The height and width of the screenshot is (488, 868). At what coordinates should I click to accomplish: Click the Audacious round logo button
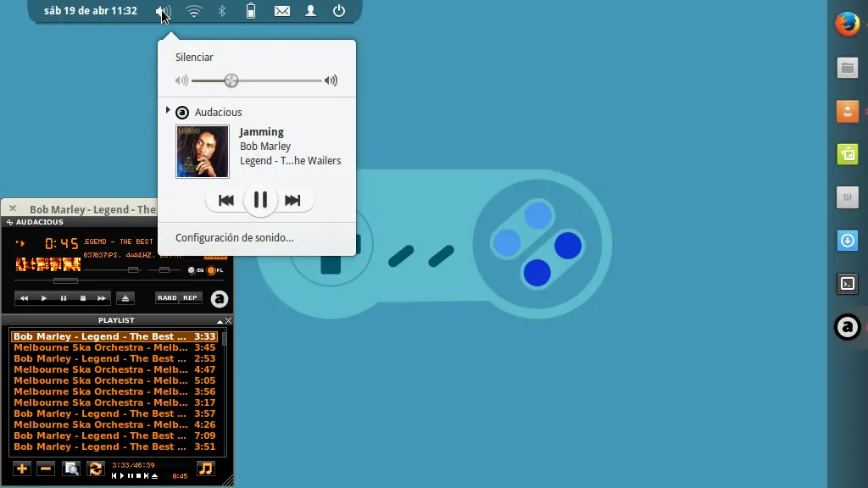pyautogui.click(x=220, y=299)
